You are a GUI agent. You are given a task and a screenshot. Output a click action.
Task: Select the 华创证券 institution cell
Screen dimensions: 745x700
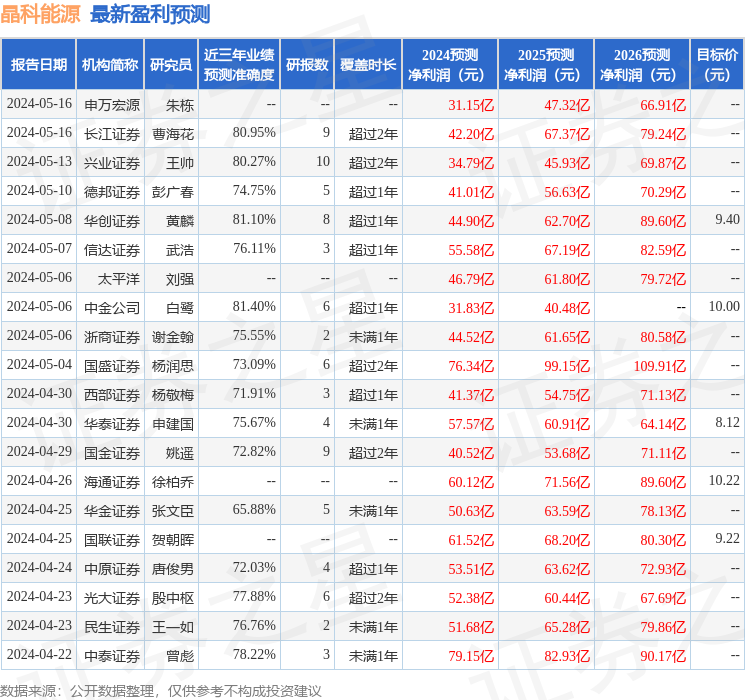point(112,221)
